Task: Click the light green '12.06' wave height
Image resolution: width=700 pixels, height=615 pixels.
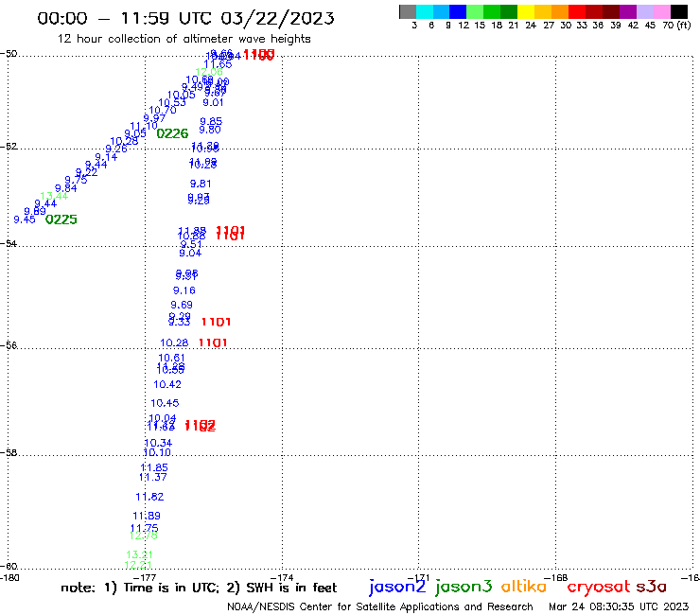Action: [209, 72]
